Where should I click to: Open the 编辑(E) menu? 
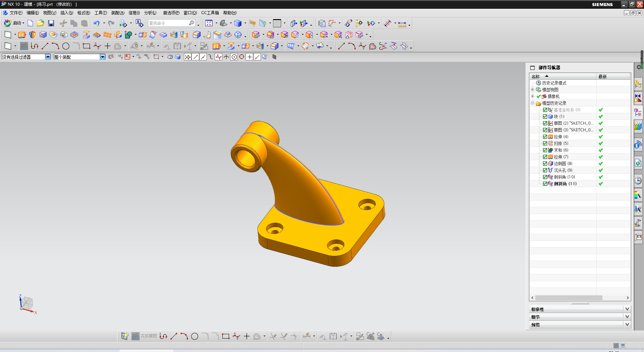coord(33,13)
